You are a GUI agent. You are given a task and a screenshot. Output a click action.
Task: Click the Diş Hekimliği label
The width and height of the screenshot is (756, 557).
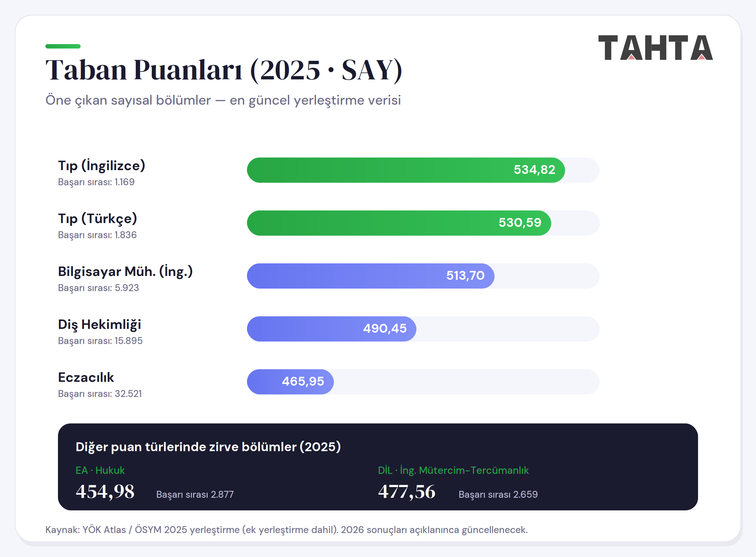point(100,324)
